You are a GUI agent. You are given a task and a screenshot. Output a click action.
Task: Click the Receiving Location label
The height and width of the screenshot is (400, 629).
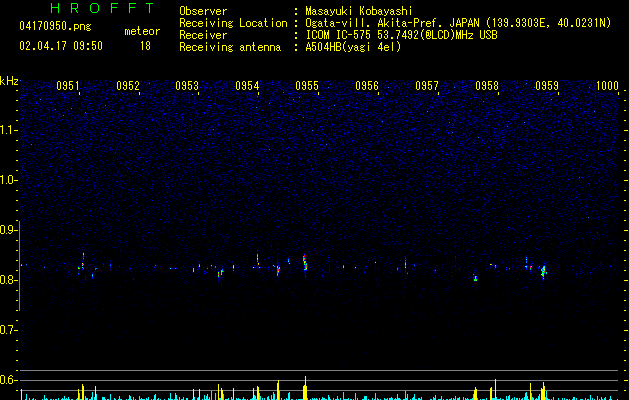233,23
